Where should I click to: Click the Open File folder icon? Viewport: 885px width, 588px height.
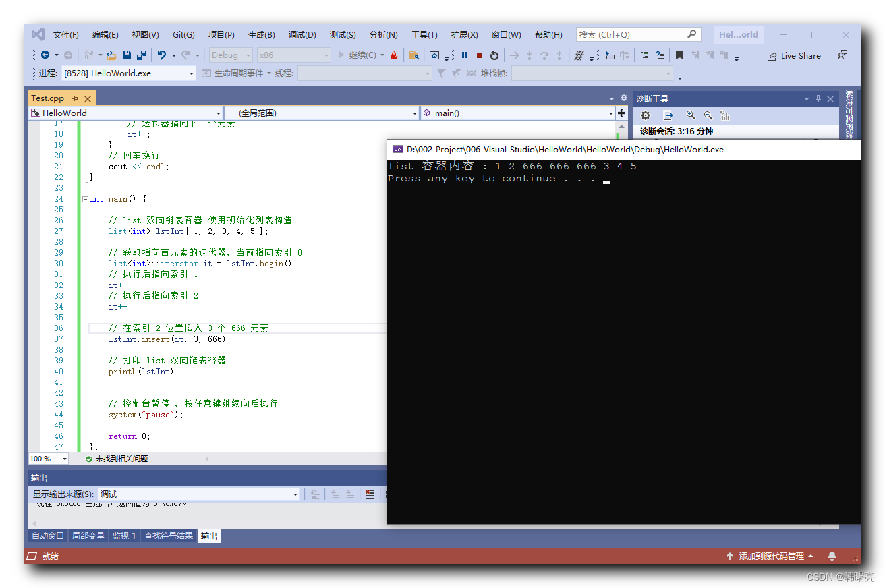tap(111, 55)
